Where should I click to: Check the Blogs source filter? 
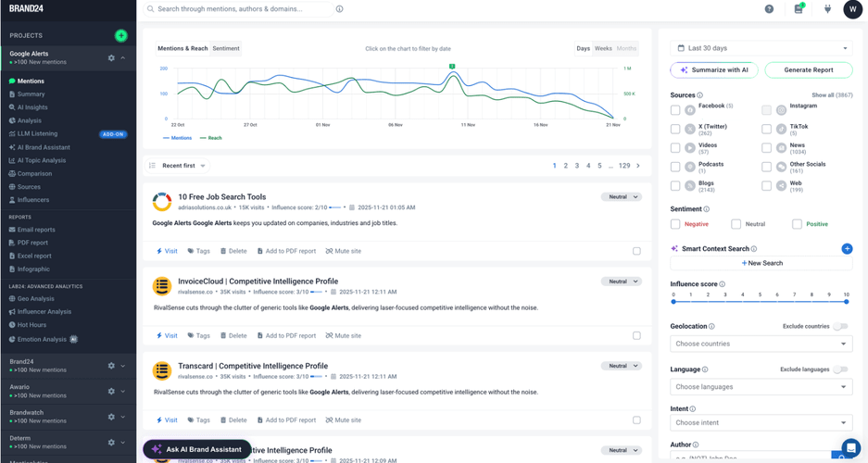[x=675, y=186]
